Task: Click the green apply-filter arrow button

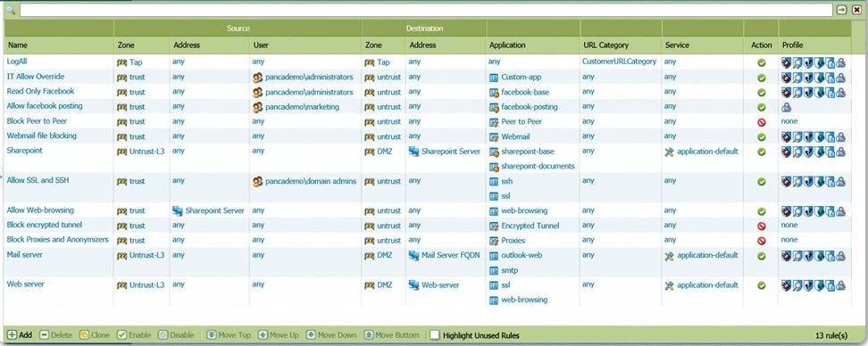Action: (841, 10)
